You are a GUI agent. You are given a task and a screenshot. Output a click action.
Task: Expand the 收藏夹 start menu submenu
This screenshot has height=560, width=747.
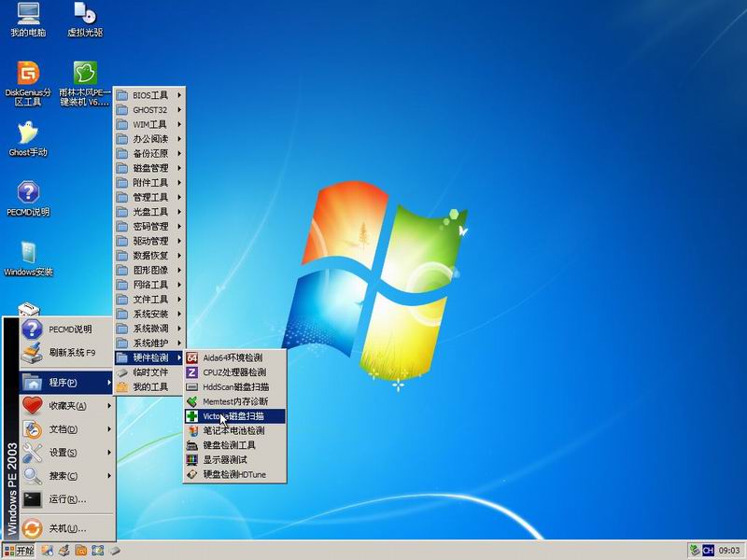click(x=67, y=406)
